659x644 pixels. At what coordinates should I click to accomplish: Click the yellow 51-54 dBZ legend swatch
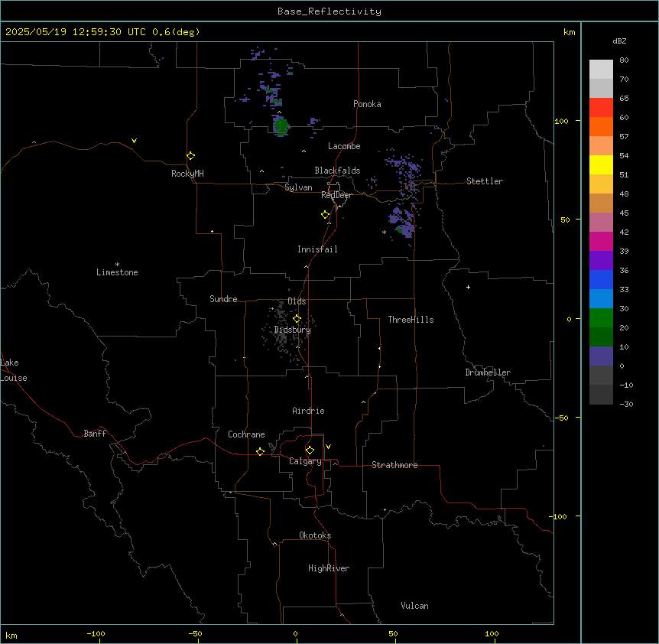pos(601,164)
